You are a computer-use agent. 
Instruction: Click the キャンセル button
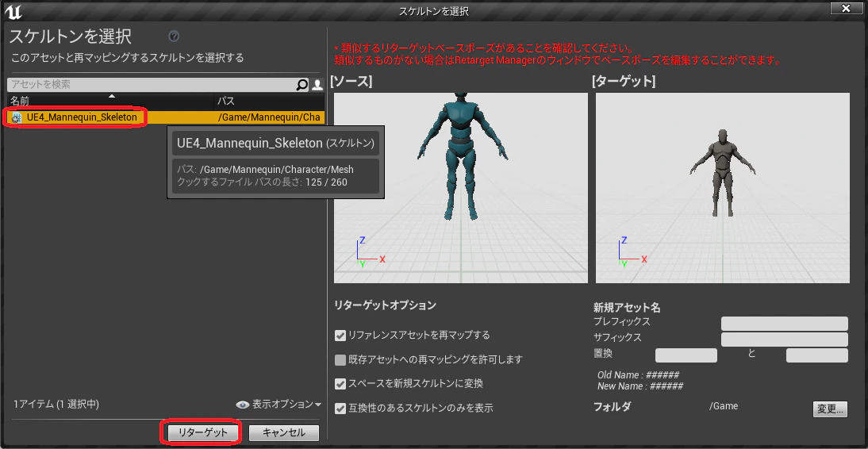tap(284, 432)
